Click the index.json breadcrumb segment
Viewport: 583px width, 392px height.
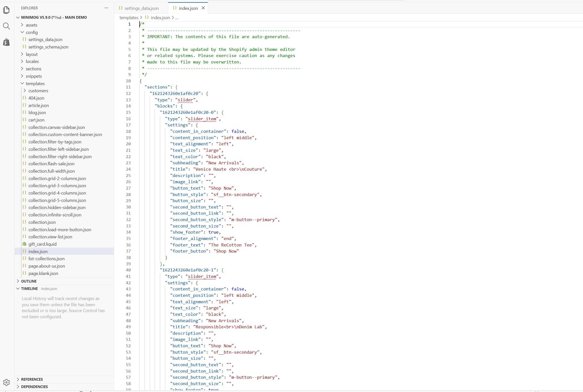pos(160,18)
